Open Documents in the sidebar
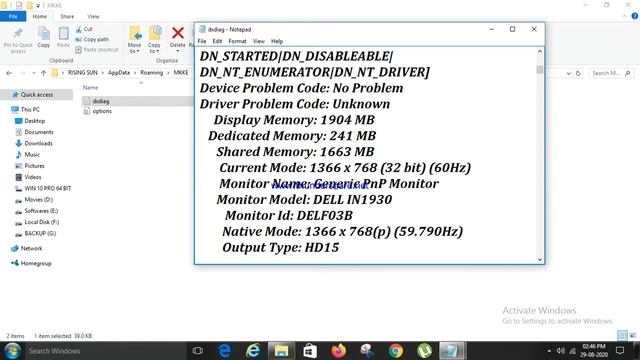The image size is (640, 360). (39, 132)
